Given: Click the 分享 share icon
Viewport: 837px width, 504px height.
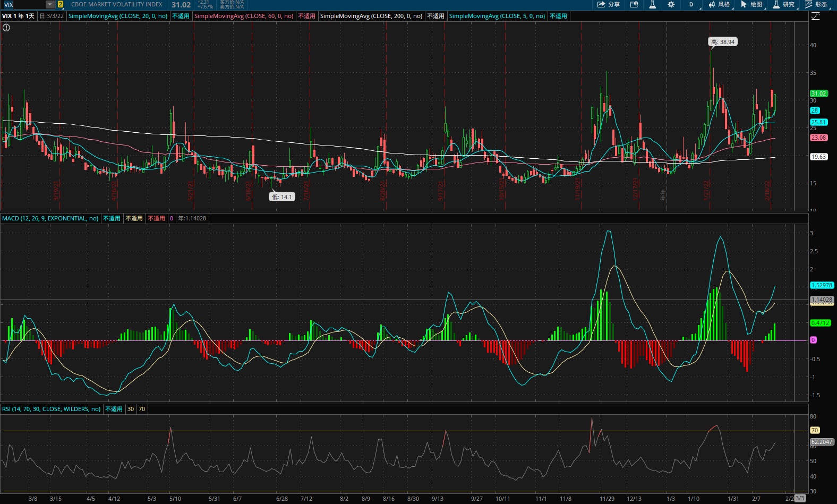Looking at the screenshot, I should point(608,4).
